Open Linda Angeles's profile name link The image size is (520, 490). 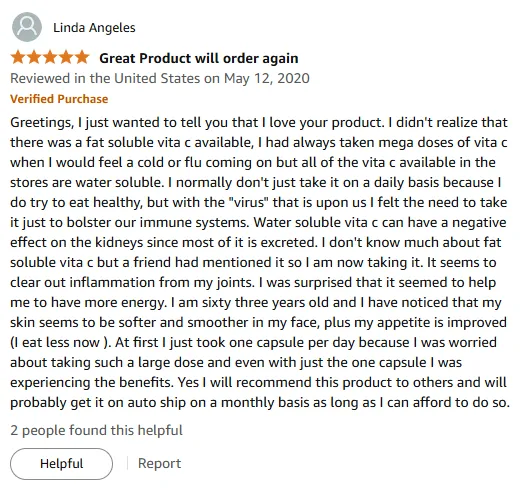94,28
